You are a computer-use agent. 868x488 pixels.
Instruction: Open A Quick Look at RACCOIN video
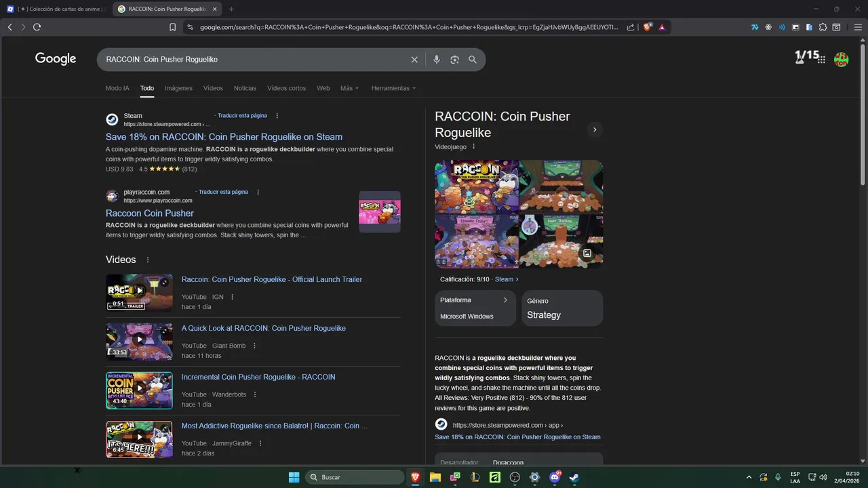[263, 328]
